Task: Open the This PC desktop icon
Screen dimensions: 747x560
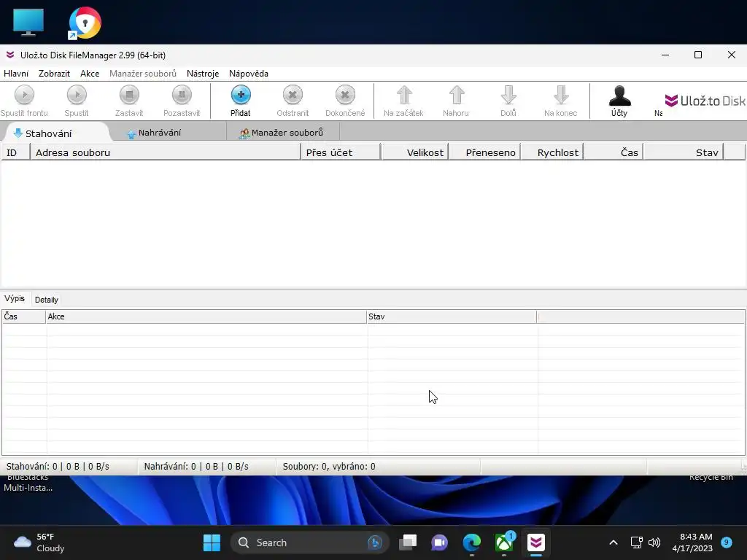Action: tap(28, 23)
